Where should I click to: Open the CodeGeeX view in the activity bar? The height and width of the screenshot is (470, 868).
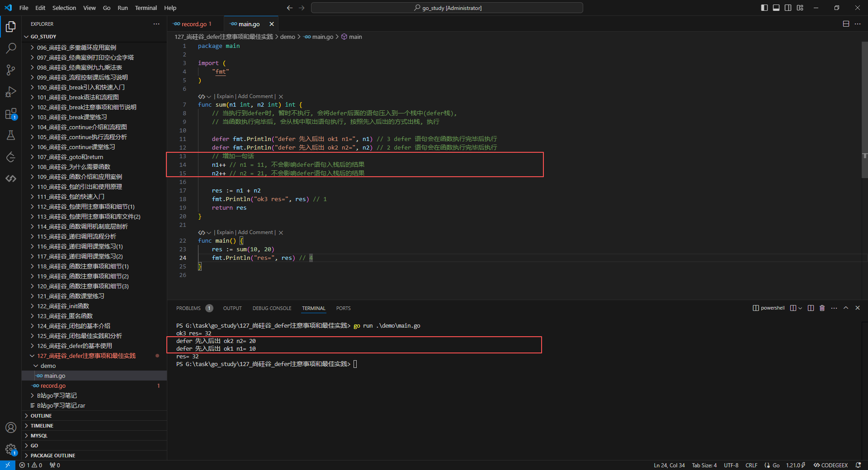(11, 179)
